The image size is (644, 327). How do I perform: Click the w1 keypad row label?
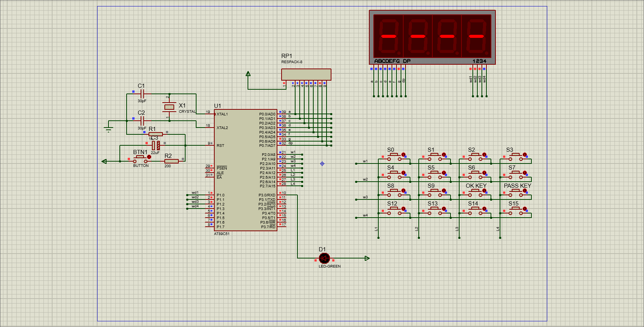[365, 161]
